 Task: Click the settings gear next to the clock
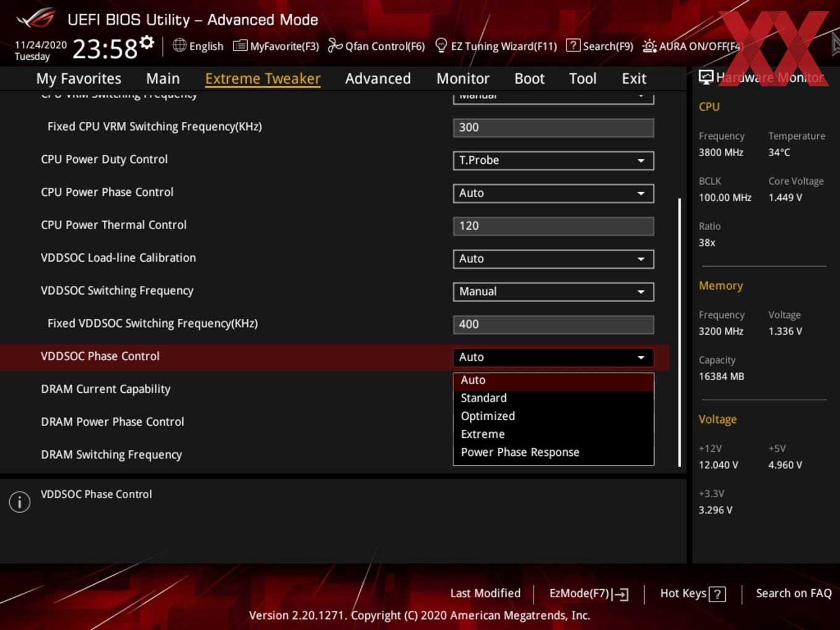click(x=146, y=43)
